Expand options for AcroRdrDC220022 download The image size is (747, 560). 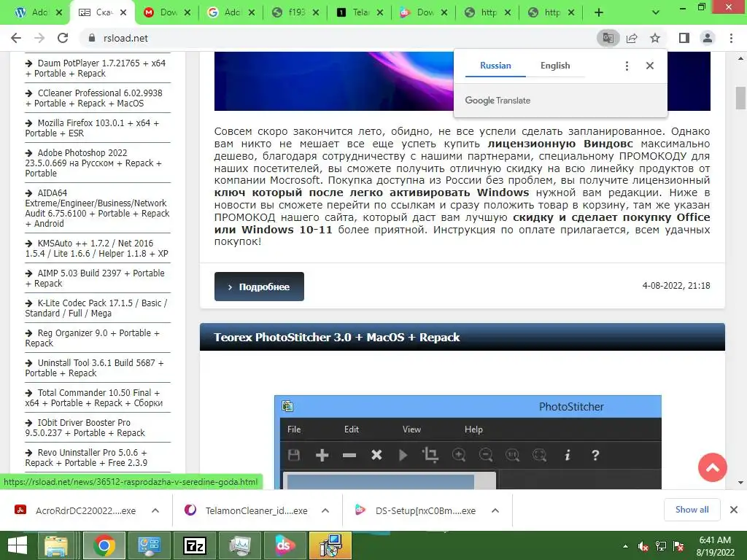[x=155, y=510]
